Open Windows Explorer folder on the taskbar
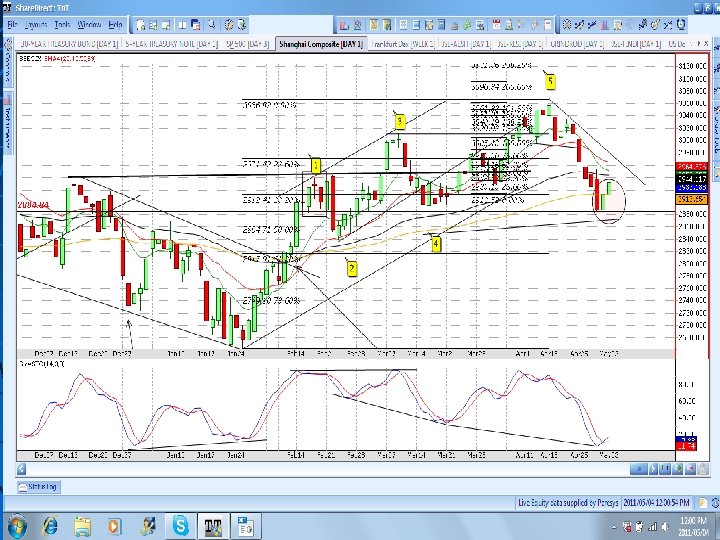 point(83,525)
